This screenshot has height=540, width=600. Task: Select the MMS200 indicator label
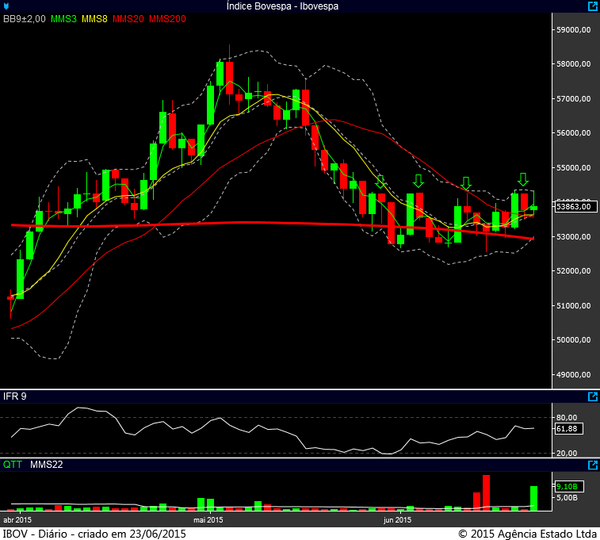coord(166,19)
